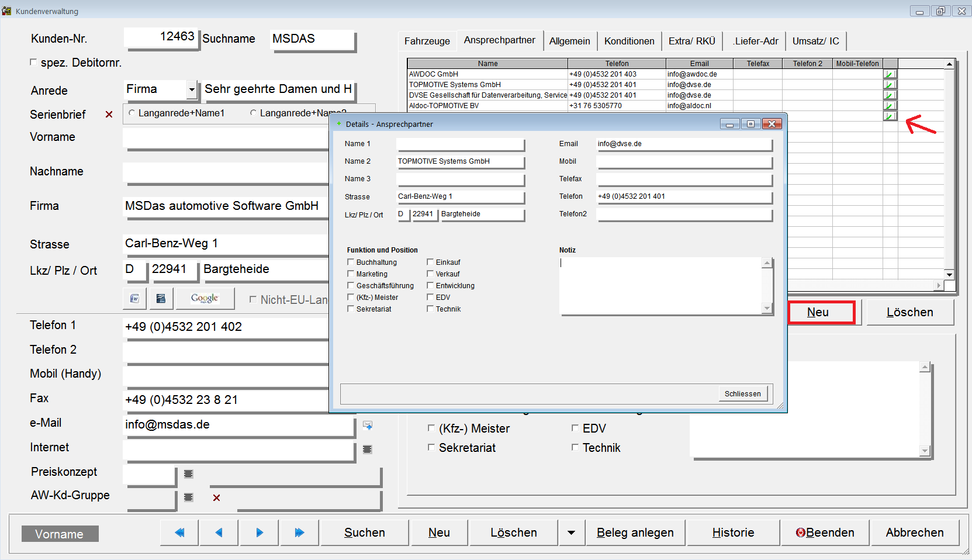Tick the spez. Debitornr. checkbox
Viewport: 972px width, 560px height.
(33, 62)
